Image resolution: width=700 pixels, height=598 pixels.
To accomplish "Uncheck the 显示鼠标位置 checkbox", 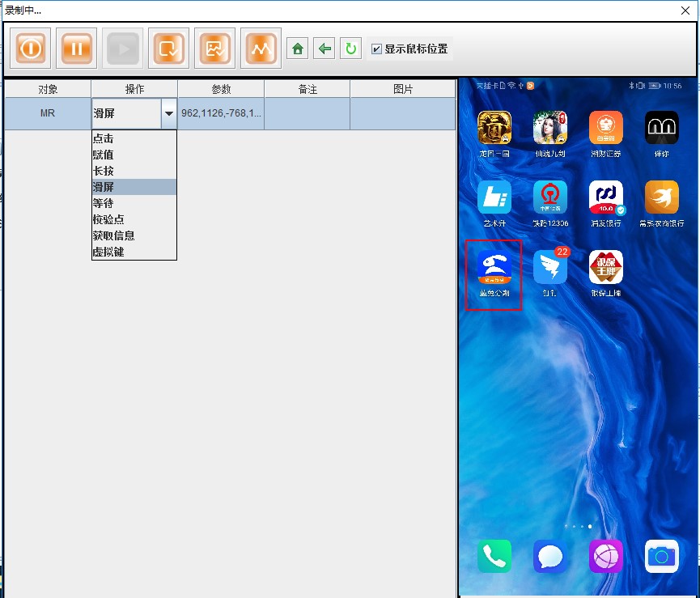I will click(x=376, y=49).
